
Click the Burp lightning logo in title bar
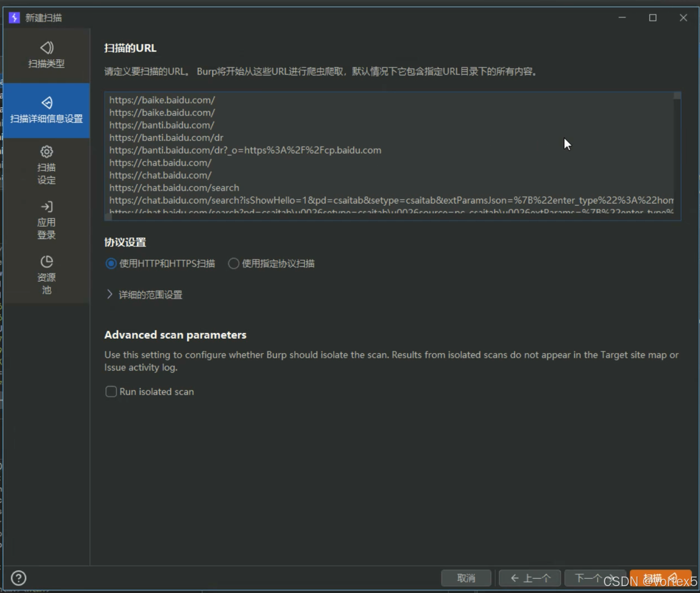coord(14,18)
